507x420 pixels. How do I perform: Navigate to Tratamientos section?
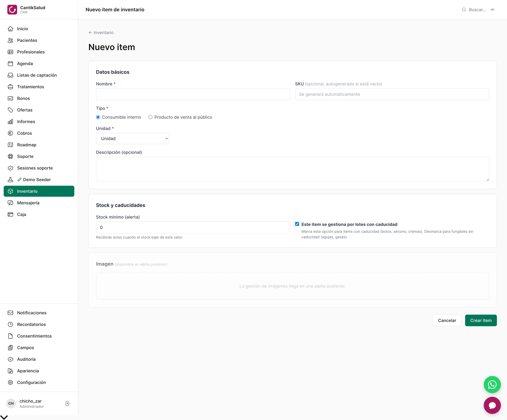click(x=39, y=87)
